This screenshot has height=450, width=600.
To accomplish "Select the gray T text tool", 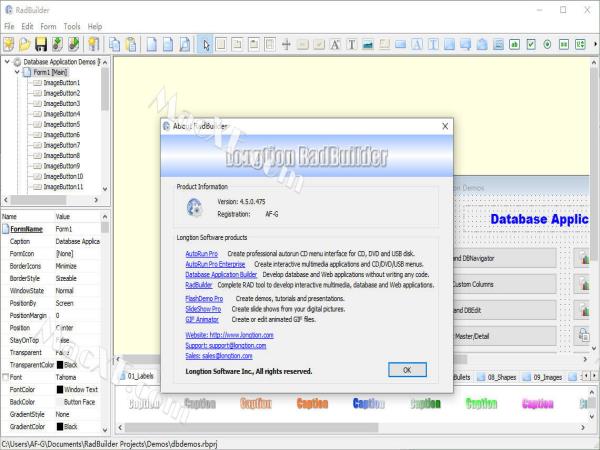I will tap(351, 44).
